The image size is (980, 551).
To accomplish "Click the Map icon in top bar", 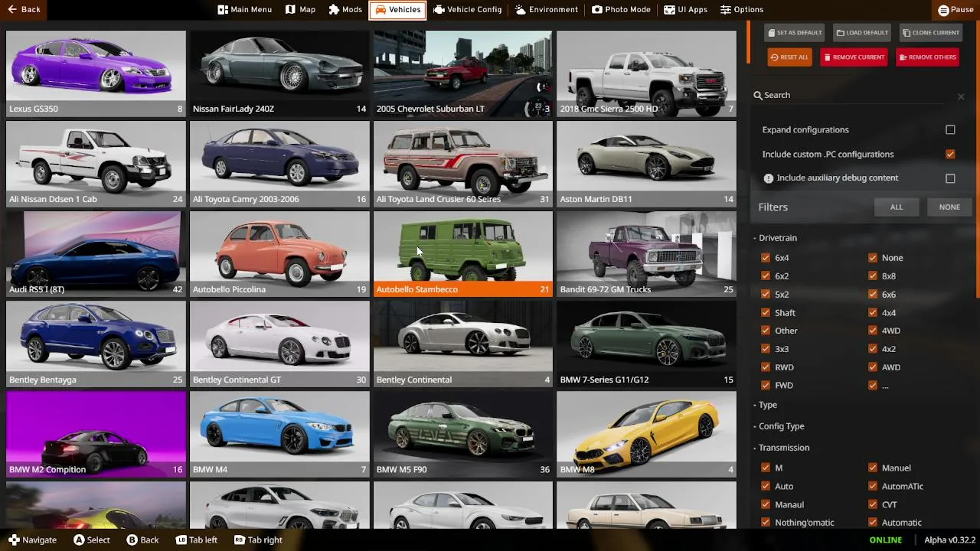I will [x=290, y=10].
